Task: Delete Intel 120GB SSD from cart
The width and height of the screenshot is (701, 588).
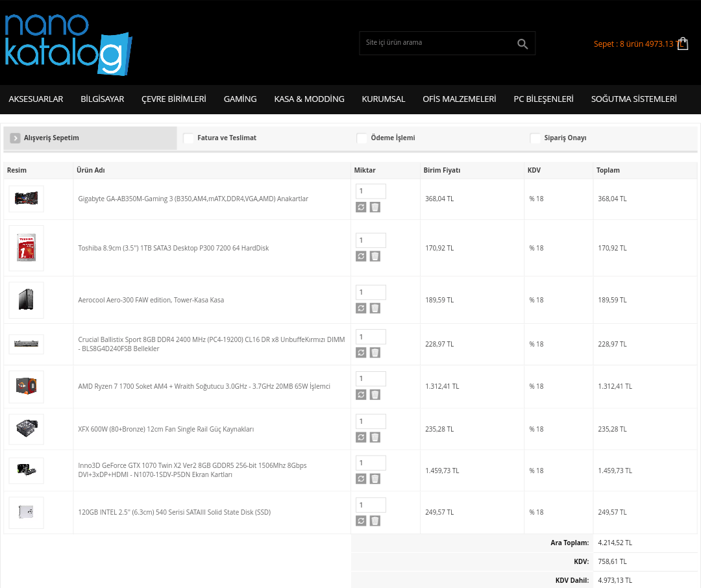Action: 375,521
